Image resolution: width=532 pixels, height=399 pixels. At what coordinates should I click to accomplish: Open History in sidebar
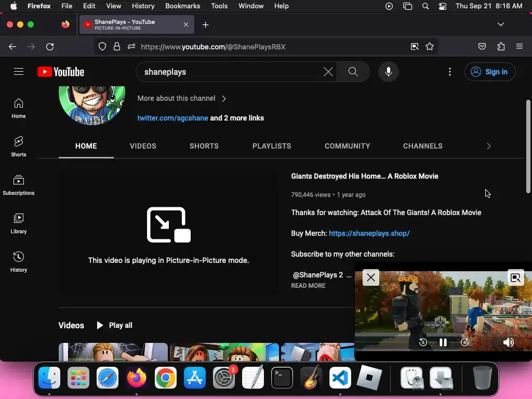coord(19,262)
